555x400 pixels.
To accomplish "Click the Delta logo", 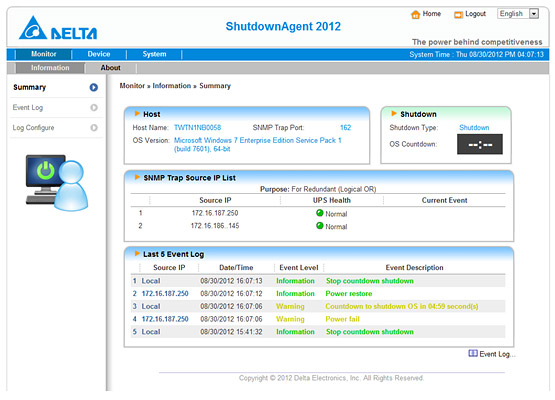I will click(58, 28).
